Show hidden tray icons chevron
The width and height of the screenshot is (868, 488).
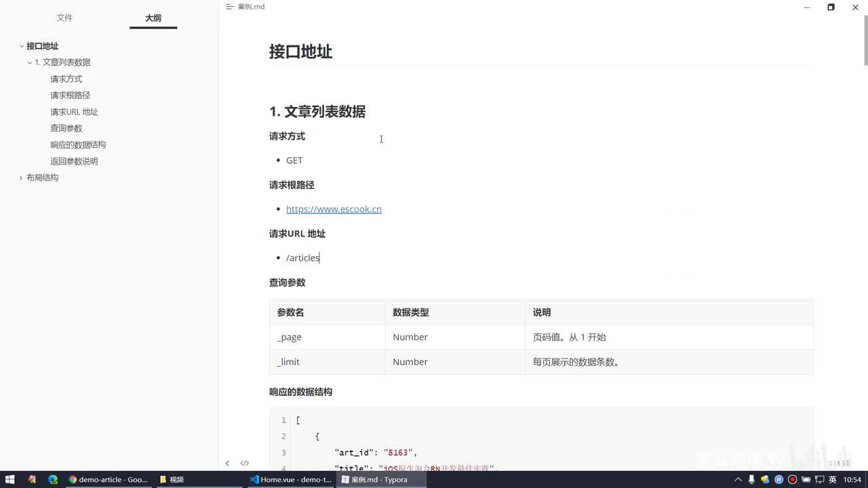coord(738,480)
